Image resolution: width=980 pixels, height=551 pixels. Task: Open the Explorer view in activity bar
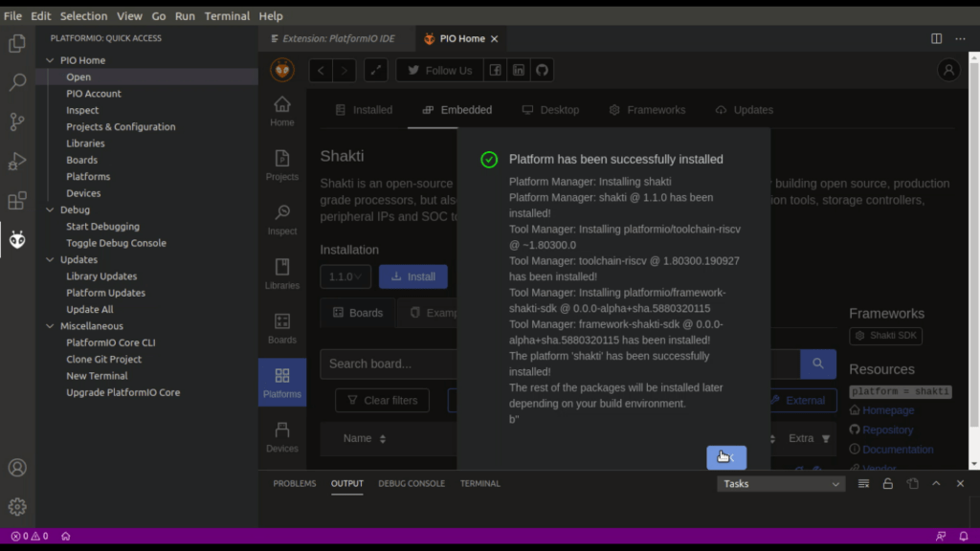tap(17, 43)
